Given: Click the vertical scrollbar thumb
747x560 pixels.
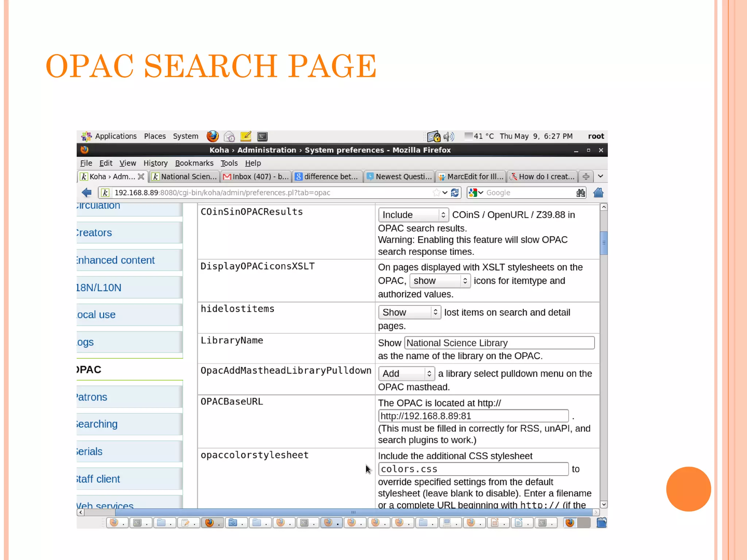Looking at the screenshot, I should click(x=604, y=243).
